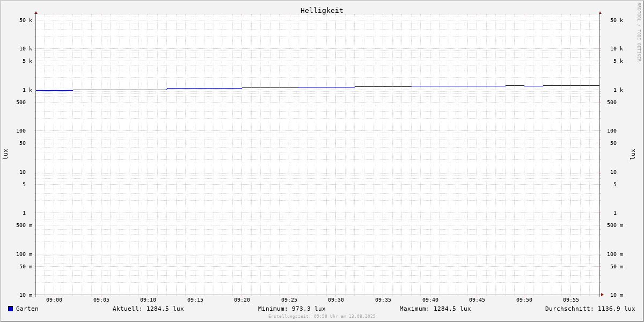Click the 09:20 time axis label
Screen dimensions: 644x322
point(242,300)
